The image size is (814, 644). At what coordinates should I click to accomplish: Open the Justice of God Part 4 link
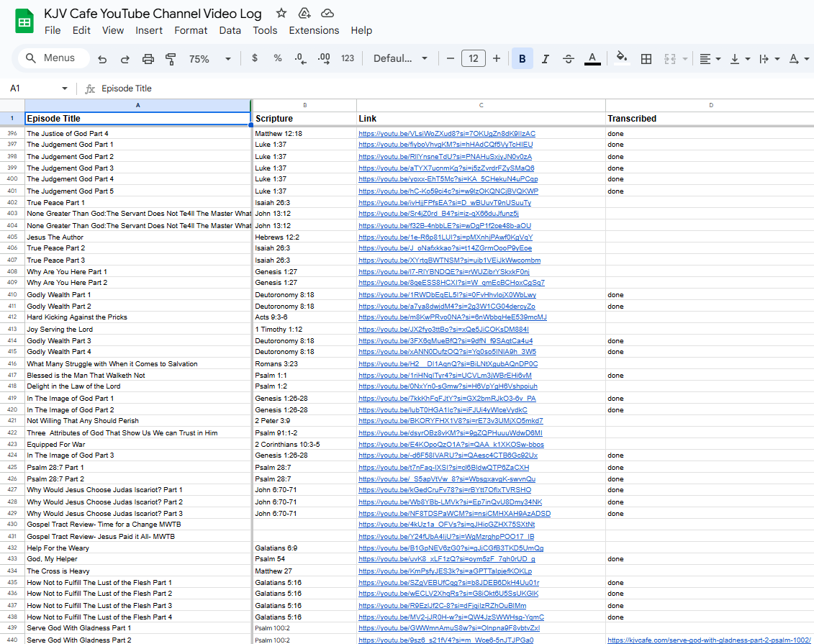pos(446,133)
